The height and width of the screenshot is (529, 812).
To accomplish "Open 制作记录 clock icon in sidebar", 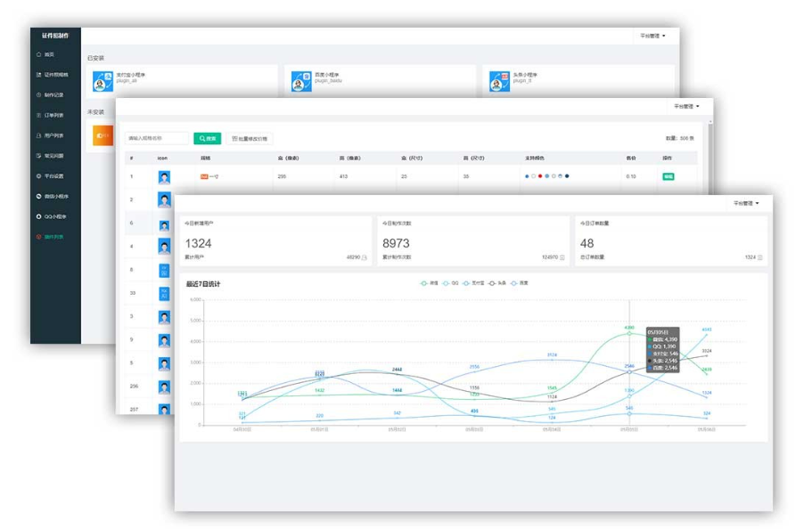I will 38,94.
